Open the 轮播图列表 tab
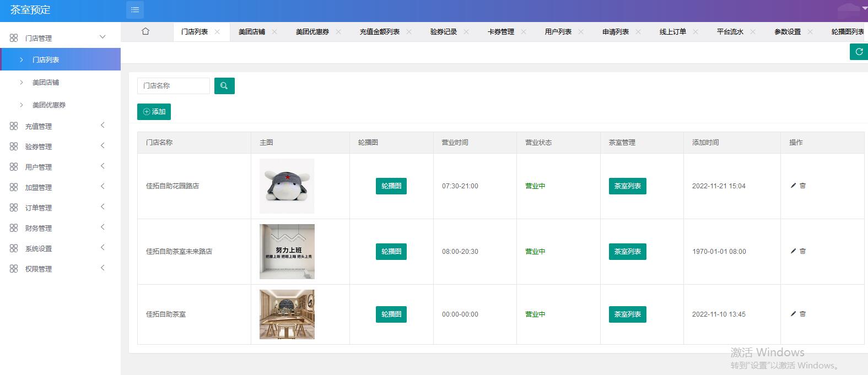This screenshot has height=375, width=868. click(x=848, y=32)
